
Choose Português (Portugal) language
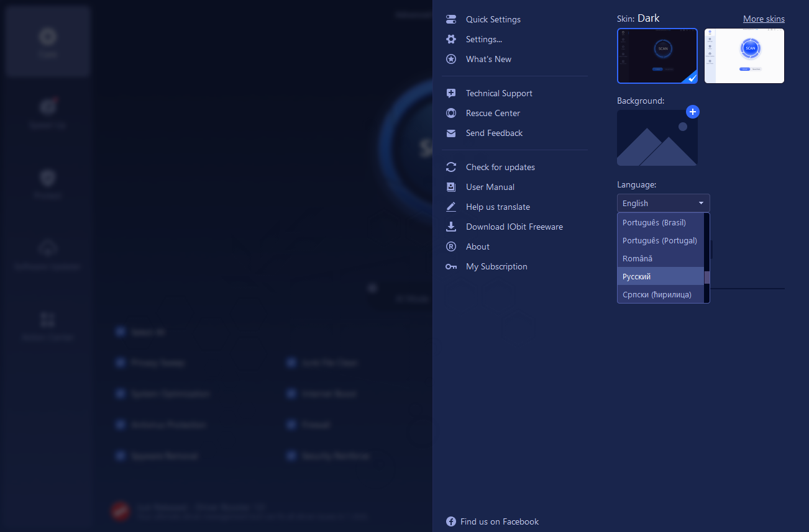660,240
